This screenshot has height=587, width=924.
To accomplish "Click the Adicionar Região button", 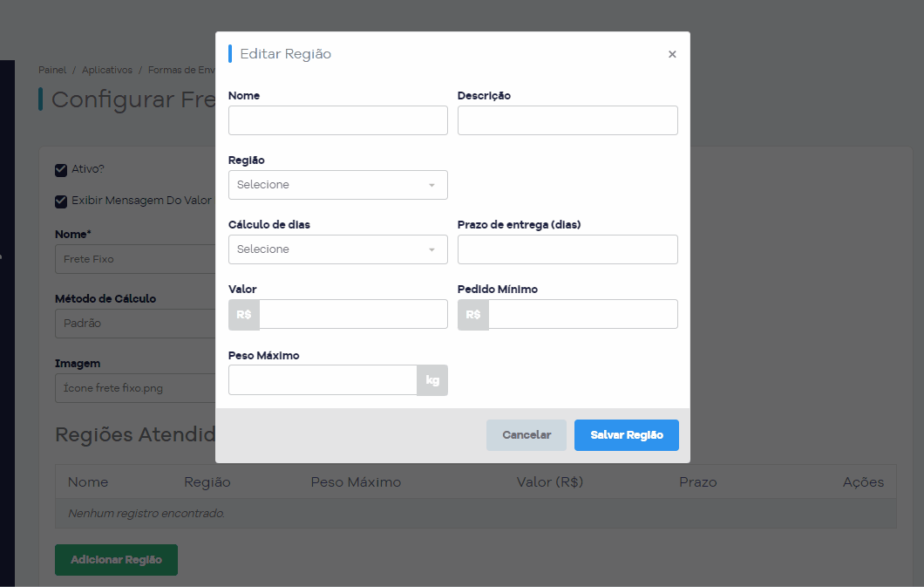I will pos(116,560).
